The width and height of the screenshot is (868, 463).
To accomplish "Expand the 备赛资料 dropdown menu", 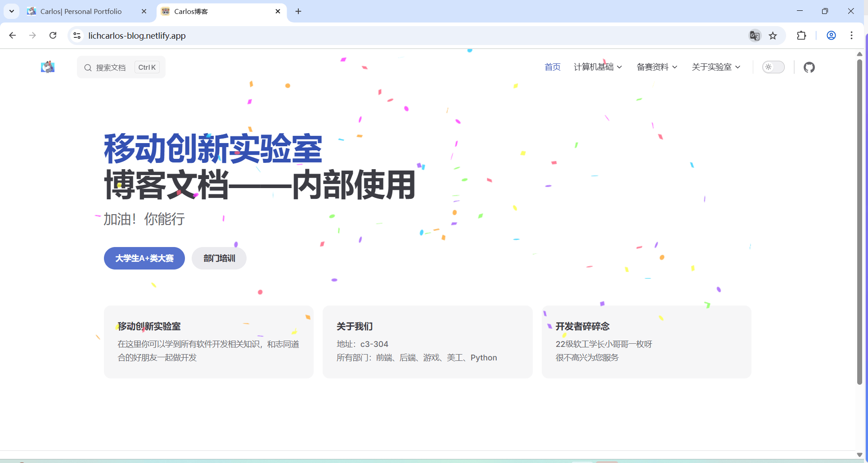I will [657, 67].
